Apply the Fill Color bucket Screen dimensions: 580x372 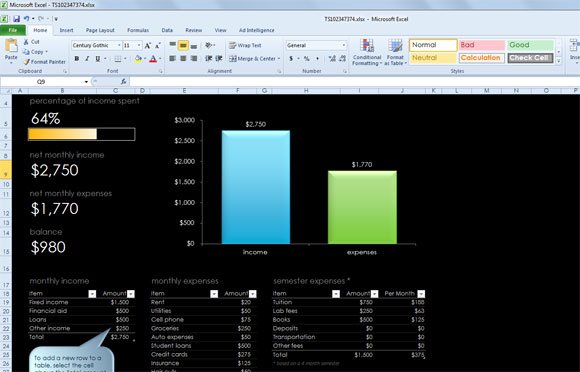tap(138, 58)
